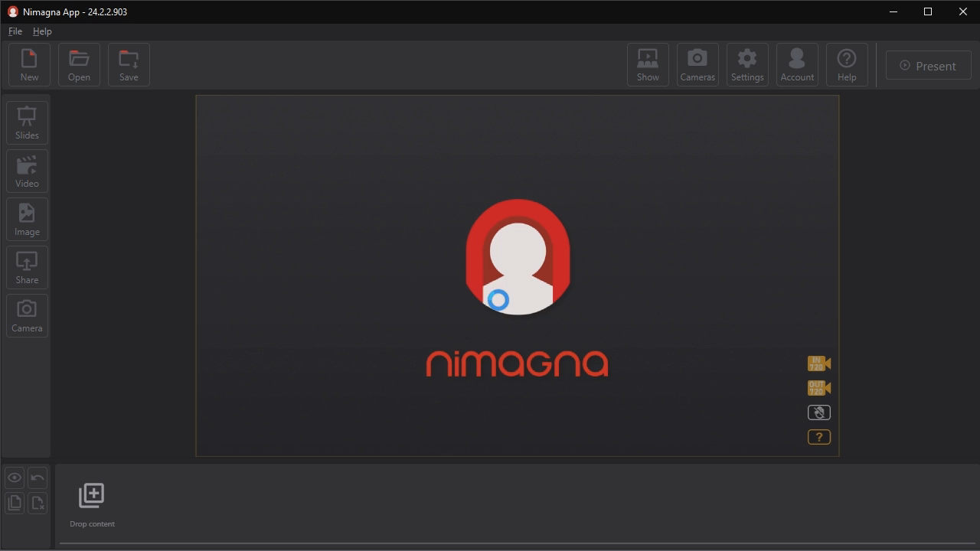Image resolution: width=980 pixels, height=551 pixels.
Task: Click the Nimagna logo in the preview
Action: point(518,288)
